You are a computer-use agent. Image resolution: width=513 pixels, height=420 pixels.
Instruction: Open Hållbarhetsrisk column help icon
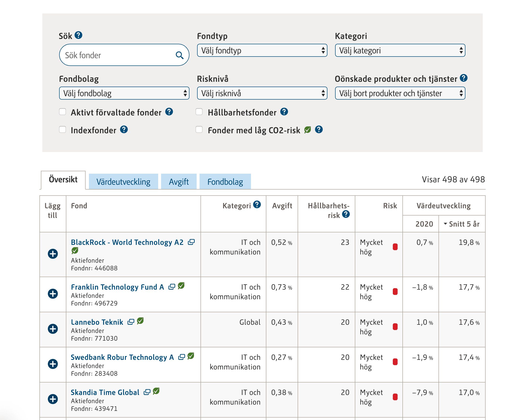coord(346,214)
